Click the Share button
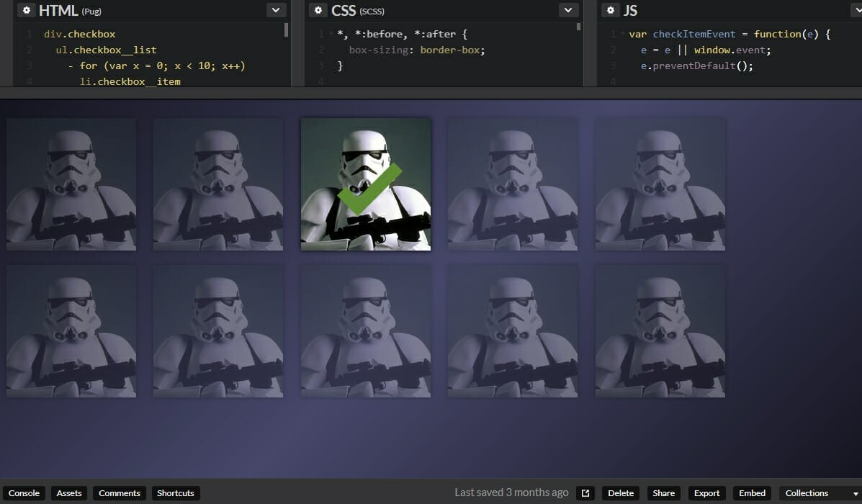The image size is (862, 504). (x=663, y=492)
